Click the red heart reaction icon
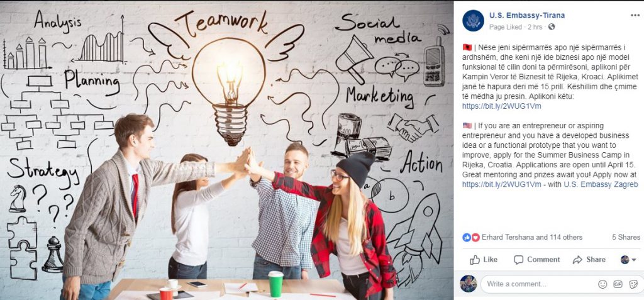 475,237
